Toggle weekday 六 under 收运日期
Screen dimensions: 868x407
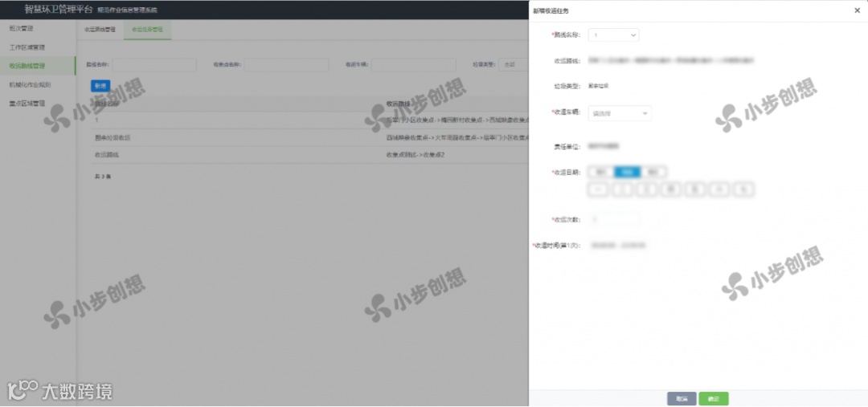[x=719, y=189]
